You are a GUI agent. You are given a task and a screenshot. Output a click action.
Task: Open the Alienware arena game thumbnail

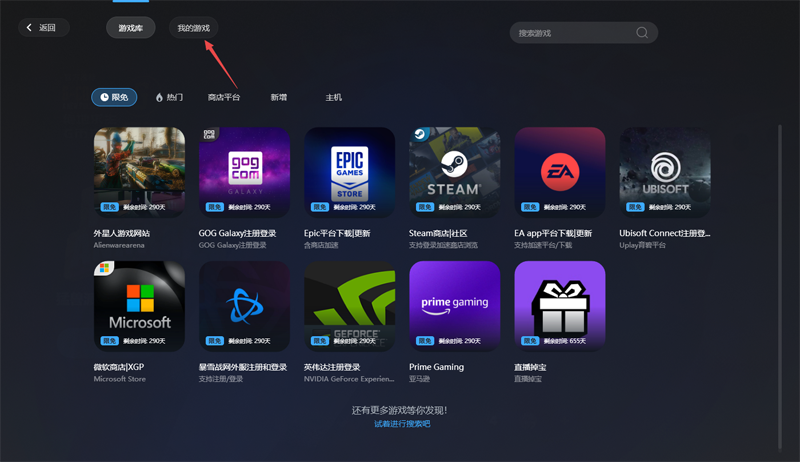coord(139,172)
